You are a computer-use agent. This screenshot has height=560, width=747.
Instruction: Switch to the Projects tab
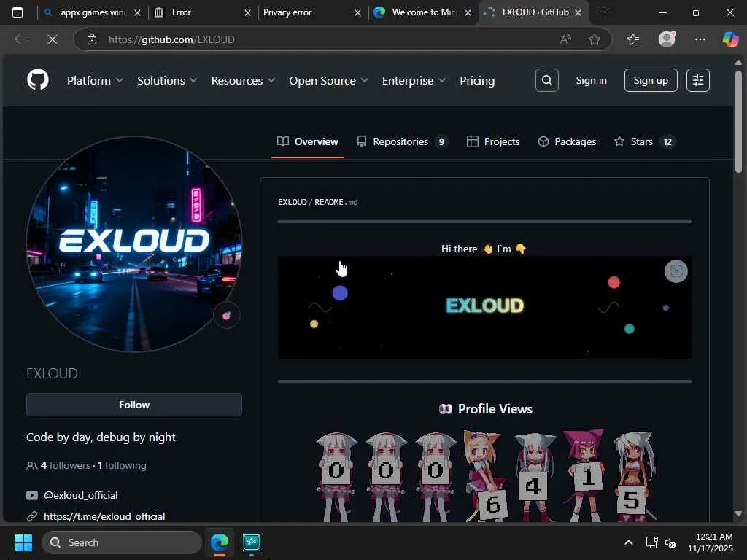click(x=494, y=141)
